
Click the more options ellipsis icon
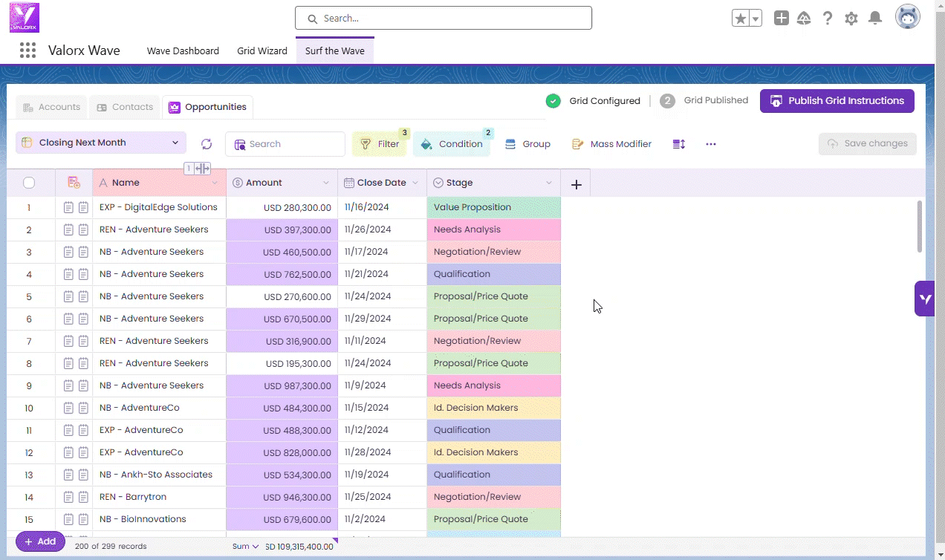click(711, 144)
